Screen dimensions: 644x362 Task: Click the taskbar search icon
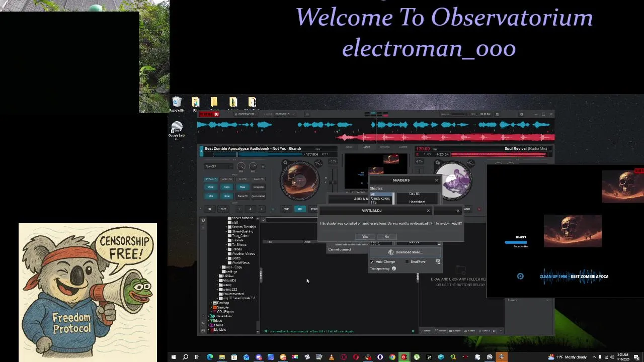(x=185, y=357)
